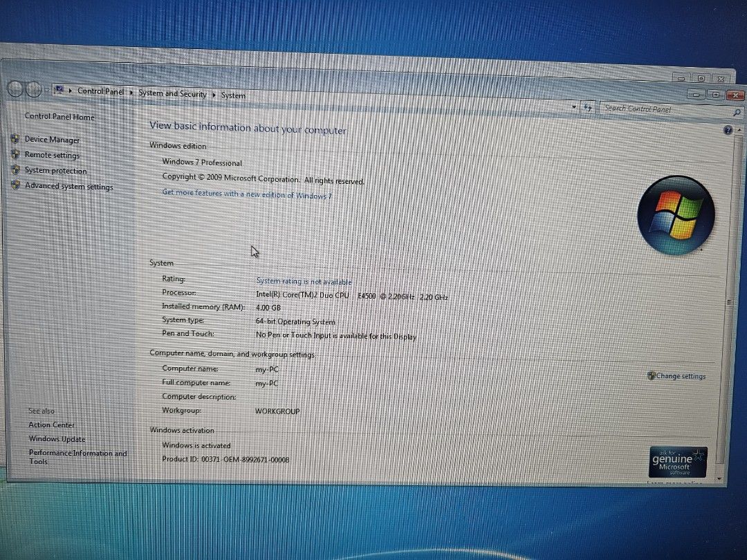Open Windows Update under See also
747x560 pixels.
tap(57, 439)
